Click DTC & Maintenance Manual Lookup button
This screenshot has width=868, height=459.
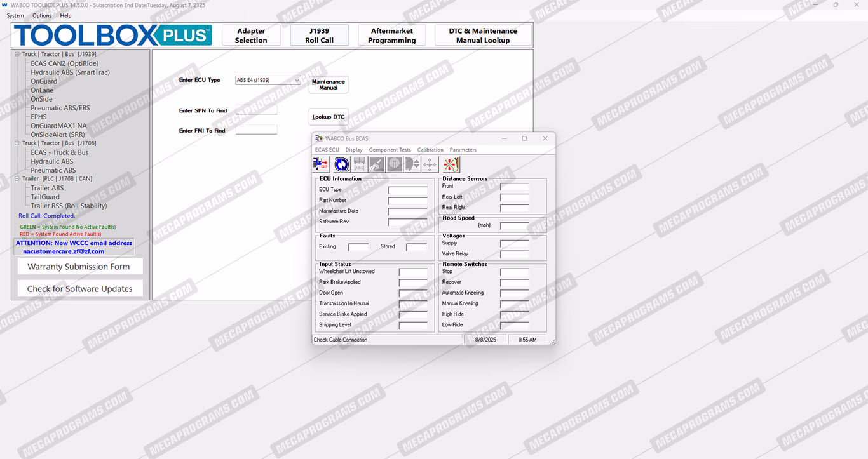tap(483, 36)
